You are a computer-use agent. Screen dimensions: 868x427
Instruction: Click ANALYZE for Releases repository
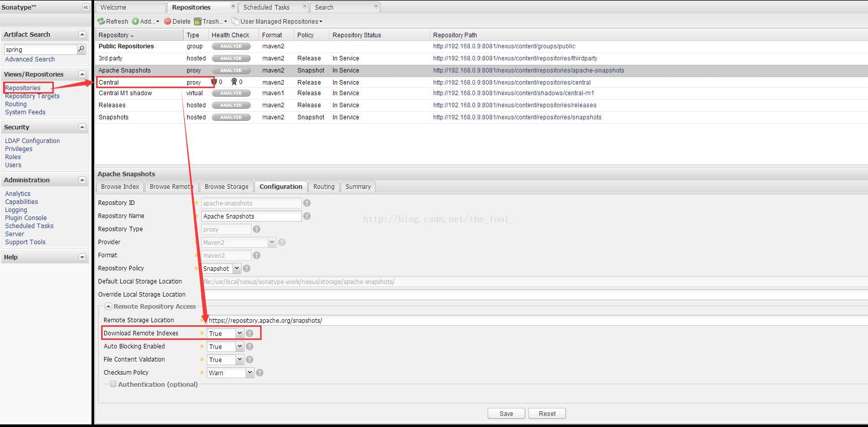click(231, 105)
